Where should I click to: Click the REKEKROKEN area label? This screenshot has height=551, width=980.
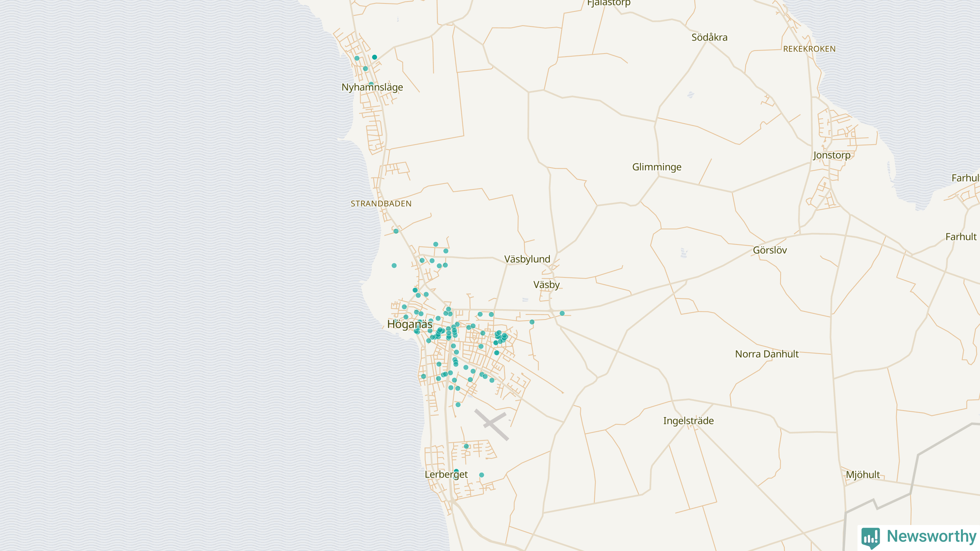coord(809,49)
